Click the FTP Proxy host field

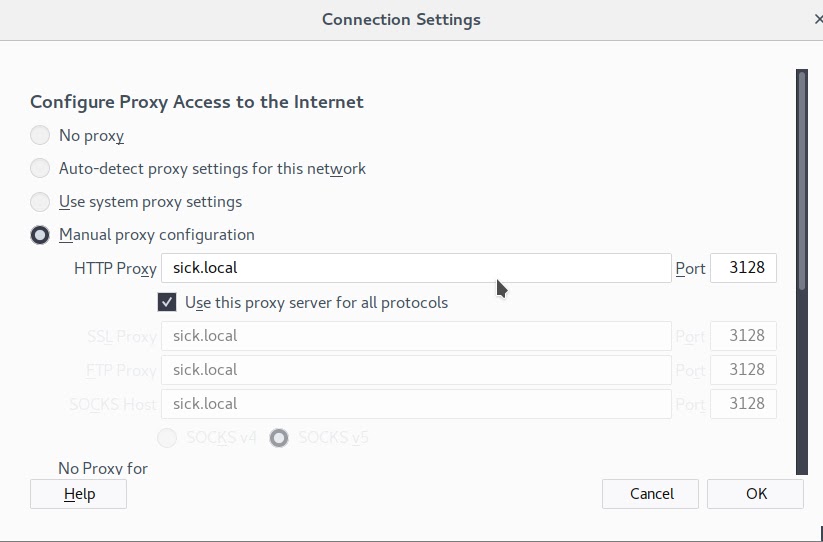(416, 370)
